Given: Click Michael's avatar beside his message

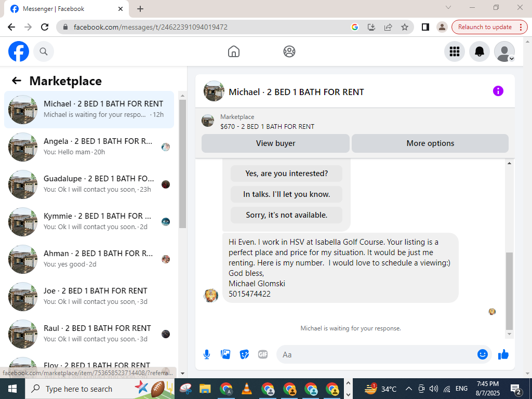Looking at the screenshot, I should coord(211,296).
